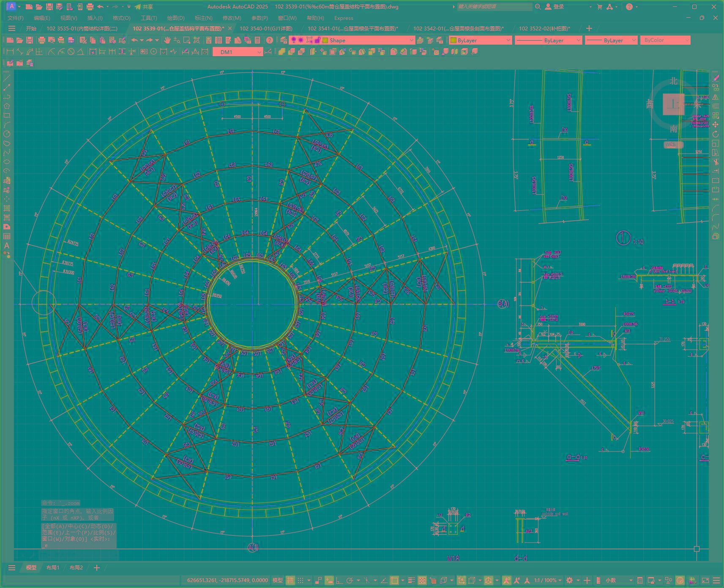Open Plot Preview icon
The height and width of the screenshot is (588, 724).
point(51,40)
